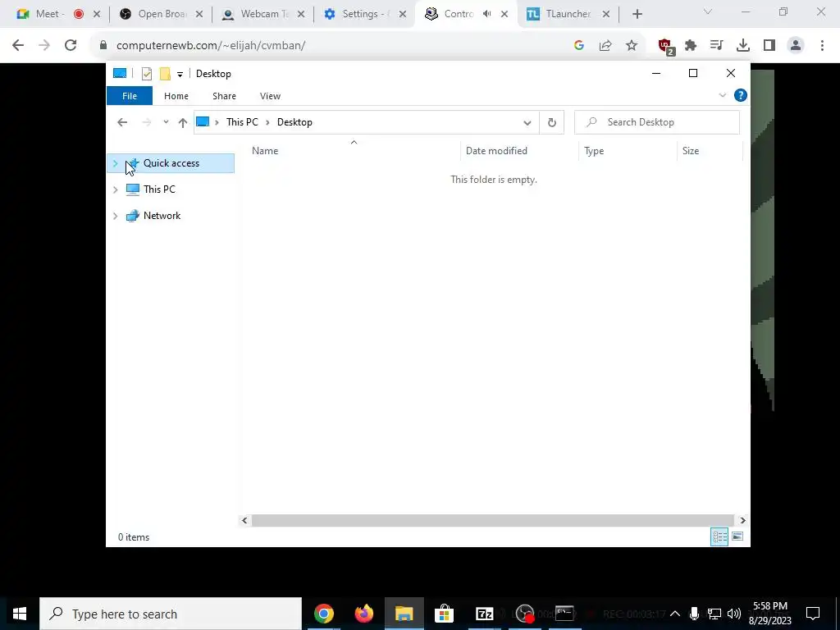Open Explorer help with the question mark
Image resolution: width=840 pixels, height=630 pixels.
point(741,95)
